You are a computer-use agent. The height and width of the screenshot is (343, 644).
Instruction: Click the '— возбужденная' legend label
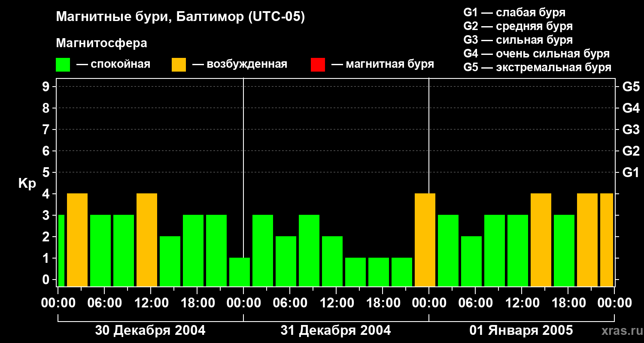240,64
